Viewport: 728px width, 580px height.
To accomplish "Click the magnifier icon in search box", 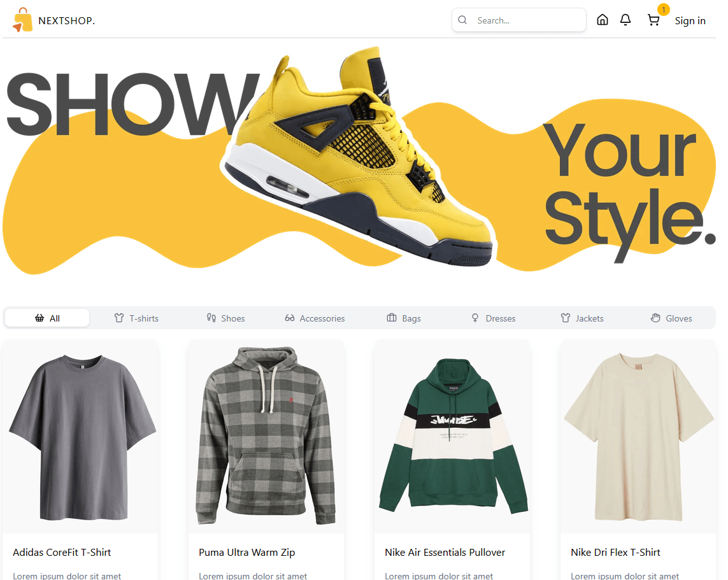I will (462, 20).
